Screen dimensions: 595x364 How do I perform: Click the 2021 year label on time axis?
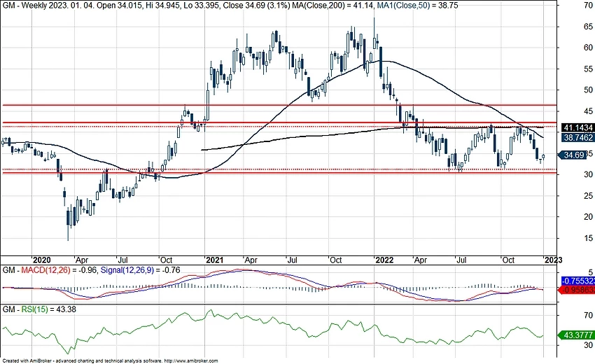click(x=214, y=260)
